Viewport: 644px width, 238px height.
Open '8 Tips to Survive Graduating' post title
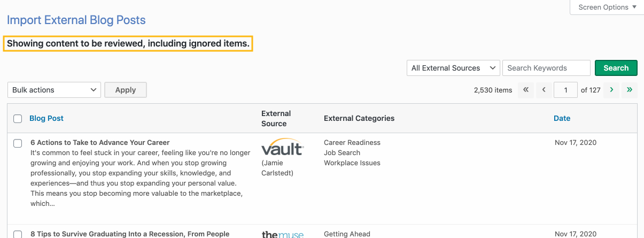[130, 234]
